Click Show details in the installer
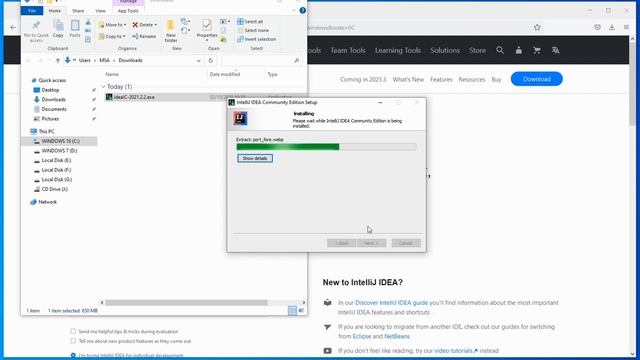640x360 pixels. pyautogui.click(x=255, y=158)
